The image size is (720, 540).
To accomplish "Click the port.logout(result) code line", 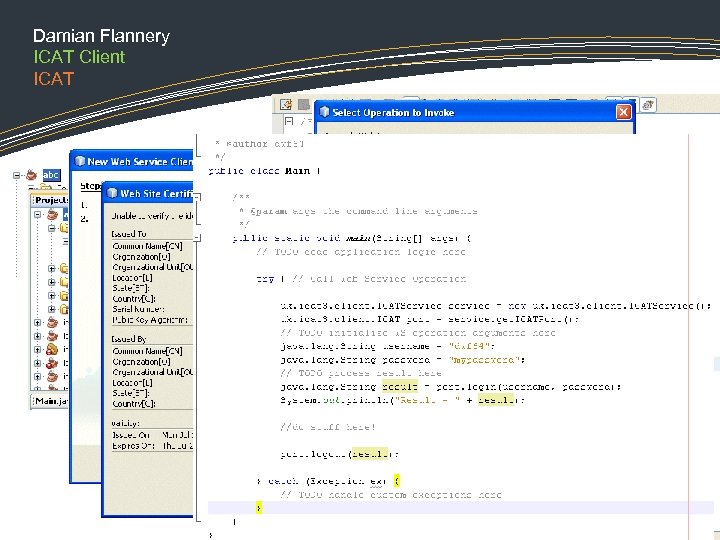I will tap(339, 454).
